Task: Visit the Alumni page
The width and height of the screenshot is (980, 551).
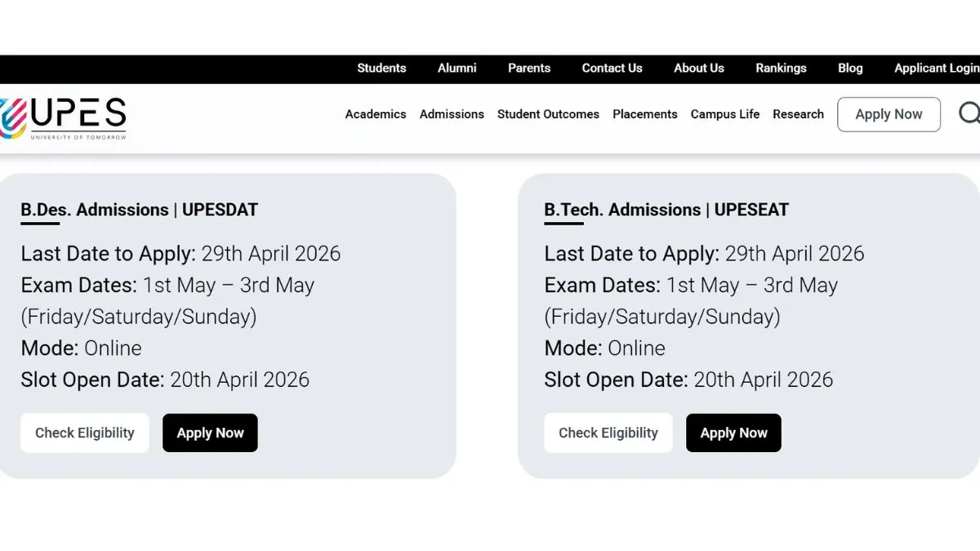Action: pos(457,69)
